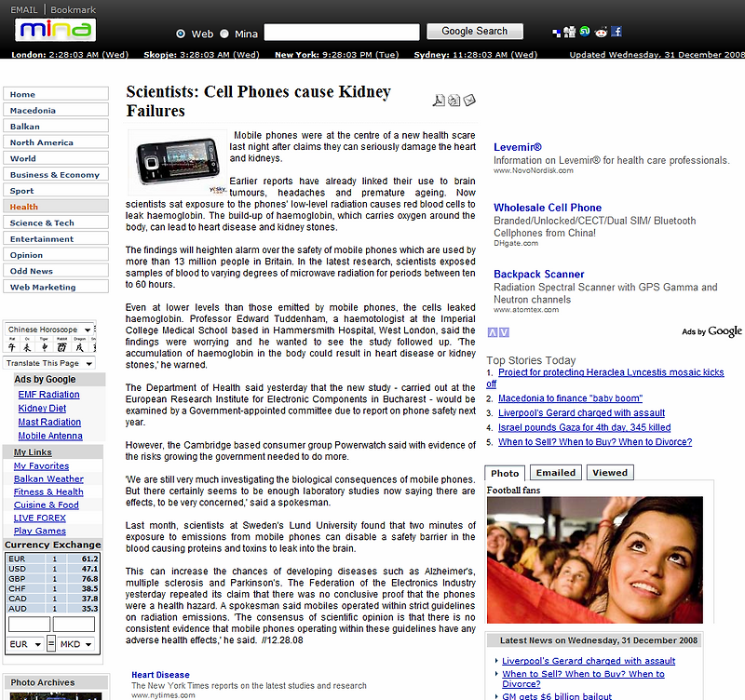The height and width of the screenshot is (700, 745).
Task: Click the Bookmark link in header
Action: tap(74, 9)
